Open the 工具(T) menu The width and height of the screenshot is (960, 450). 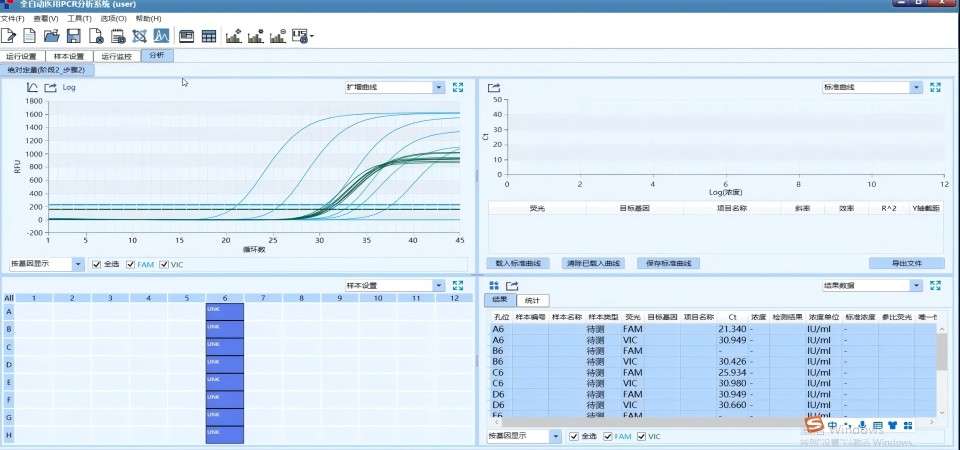[x=79, y=18]
